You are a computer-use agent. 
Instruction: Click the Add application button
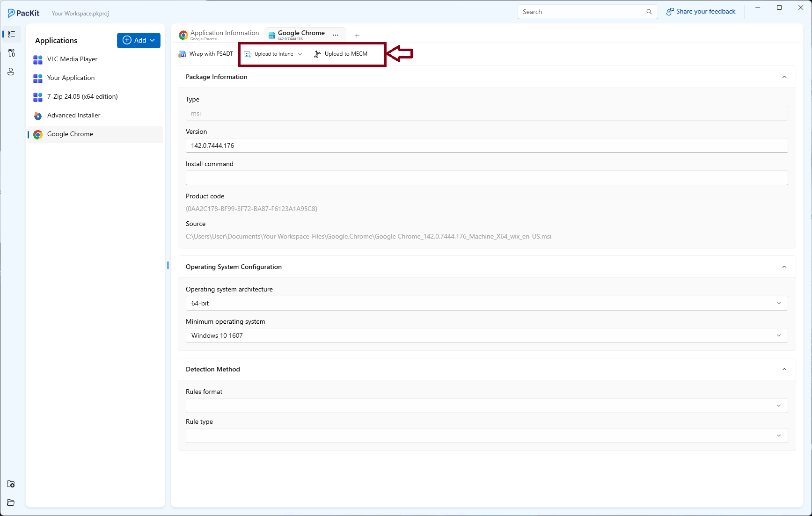pos(139,40)
